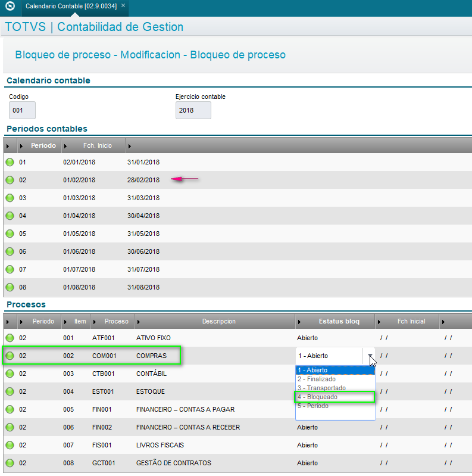The height and width of the screenshot is (476, 472).
Task: Click green status icon of period 07
Action: coord(10,269)
